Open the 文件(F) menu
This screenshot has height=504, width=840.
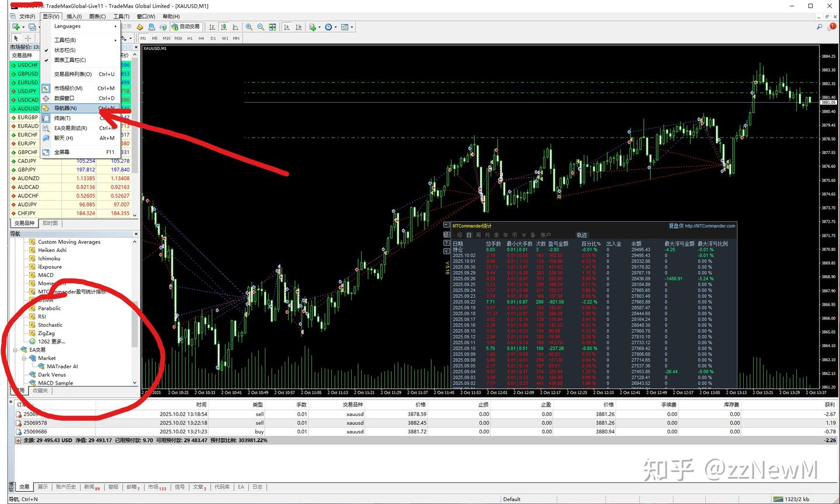(27, 16)
